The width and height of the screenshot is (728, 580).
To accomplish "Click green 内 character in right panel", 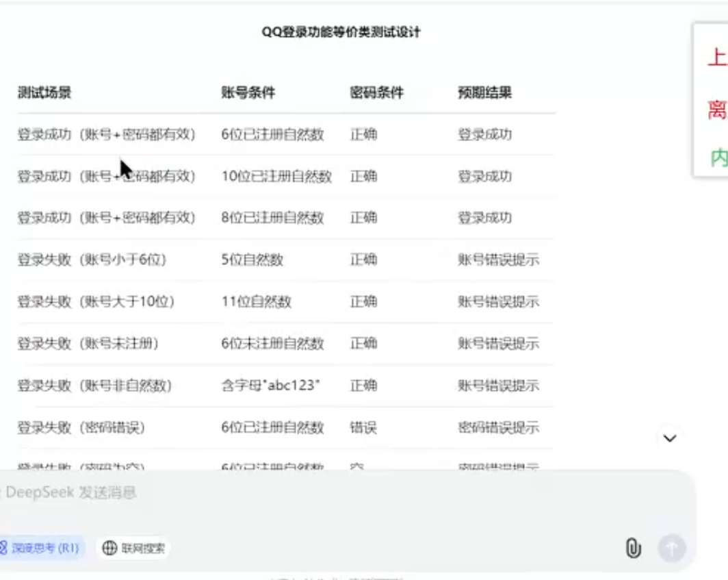I will coord(718,157).
